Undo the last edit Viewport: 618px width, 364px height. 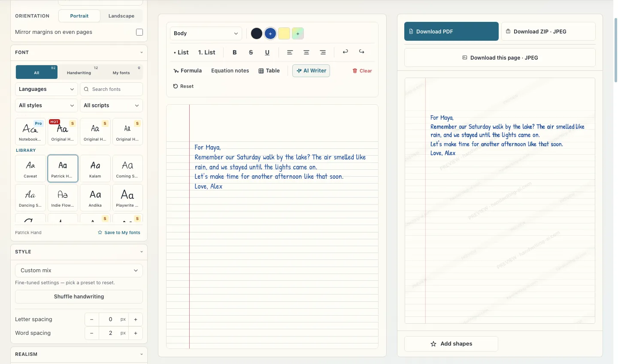coord(345,52)
